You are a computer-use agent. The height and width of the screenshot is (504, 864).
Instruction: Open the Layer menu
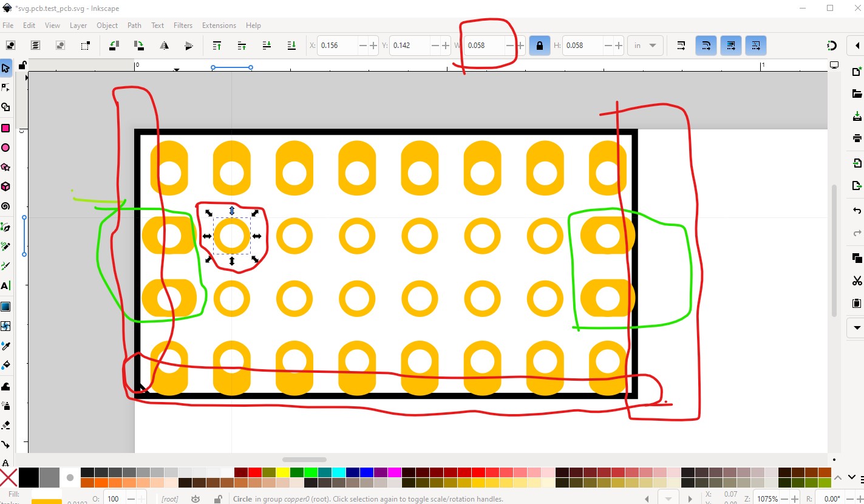[x=78, y=26]
